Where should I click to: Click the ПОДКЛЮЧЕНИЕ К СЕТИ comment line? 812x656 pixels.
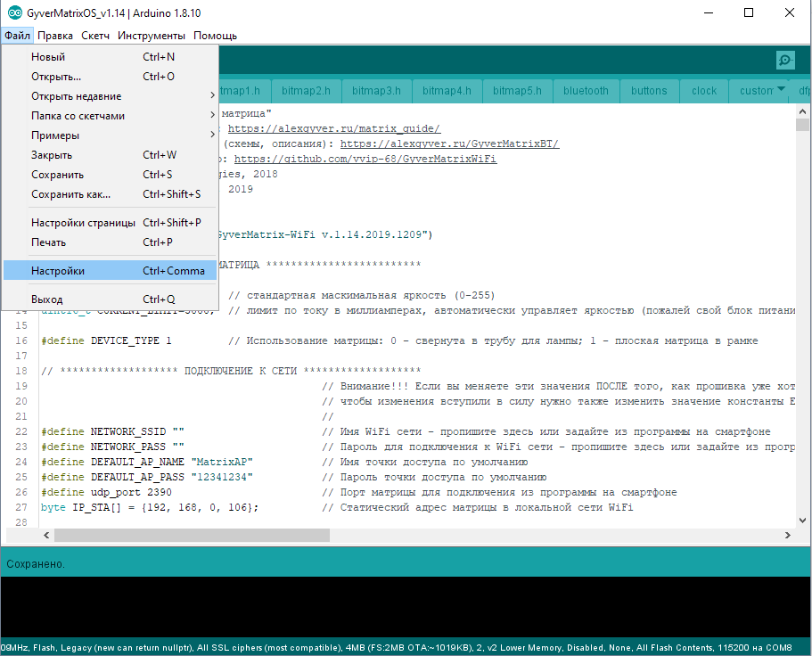(x=231, y=371)
